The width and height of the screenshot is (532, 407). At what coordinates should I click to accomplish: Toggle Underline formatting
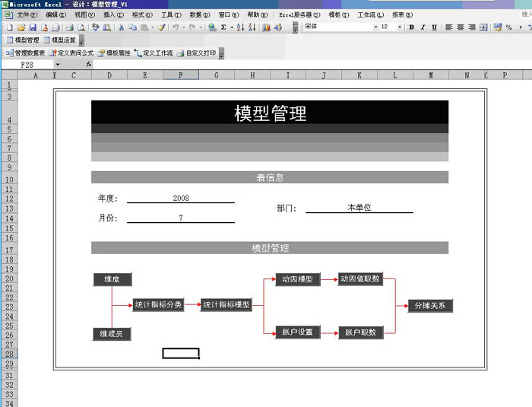(434, 27)
